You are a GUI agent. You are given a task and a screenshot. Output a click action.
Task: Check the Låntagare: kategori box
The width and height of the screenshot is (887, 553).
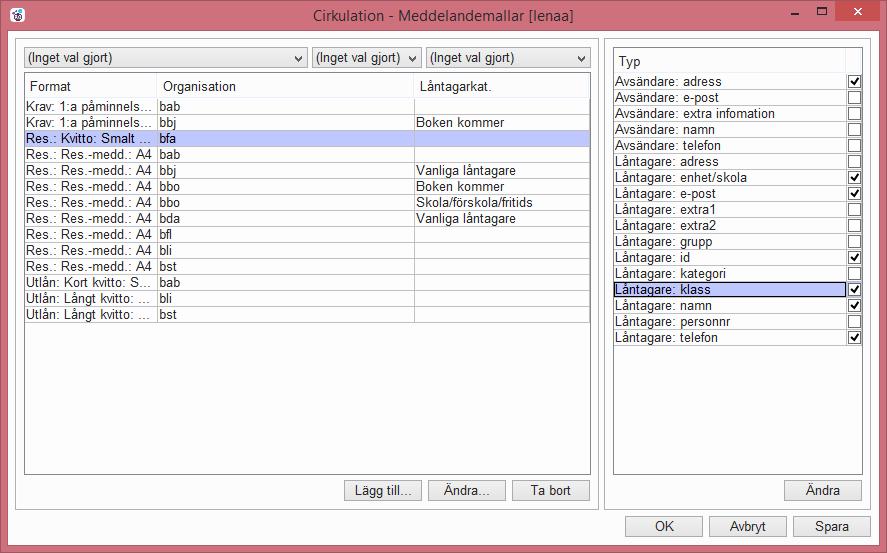854,274
